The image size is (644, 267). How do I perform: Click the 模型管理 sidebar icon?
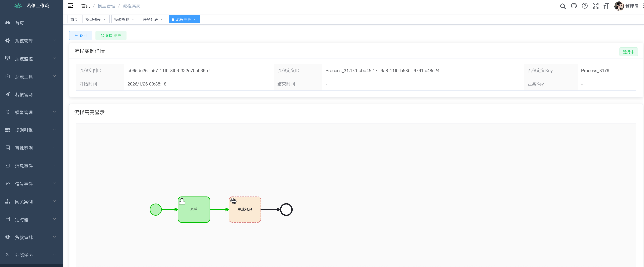(x=8, y=112)
